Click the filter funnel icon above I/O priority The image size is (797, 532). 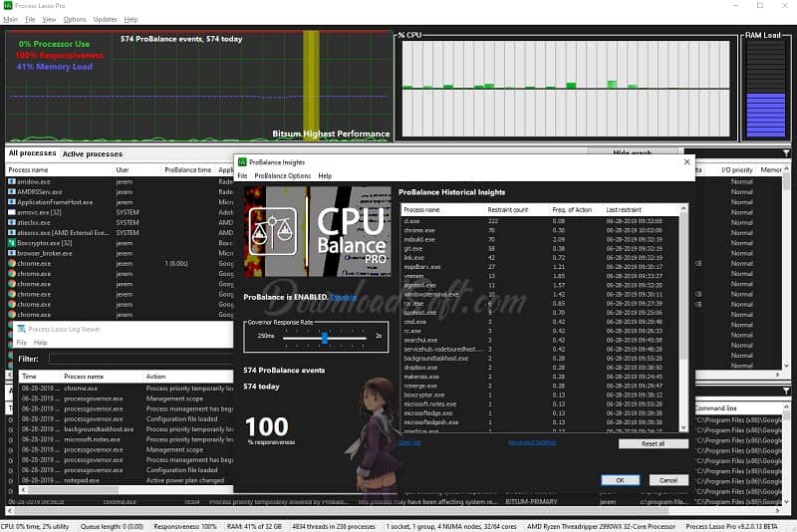click(786, 153)
